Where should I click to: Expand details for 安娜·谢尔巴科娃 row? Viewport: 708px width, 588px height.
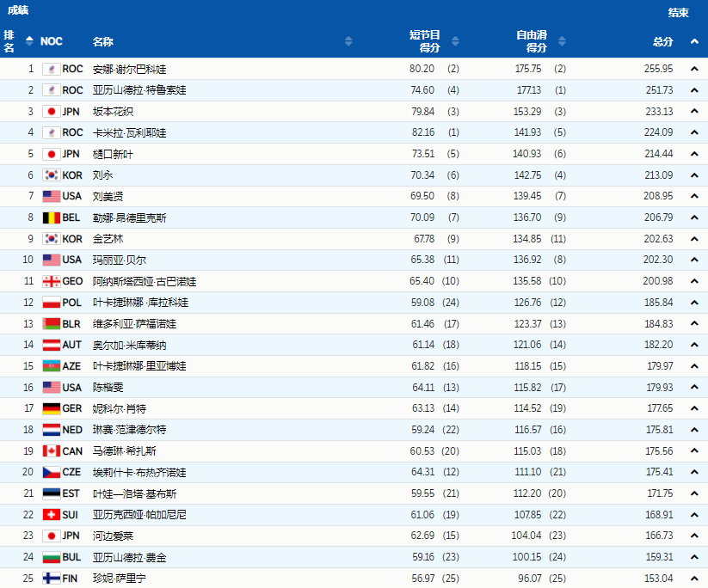[x=694, y=69]
